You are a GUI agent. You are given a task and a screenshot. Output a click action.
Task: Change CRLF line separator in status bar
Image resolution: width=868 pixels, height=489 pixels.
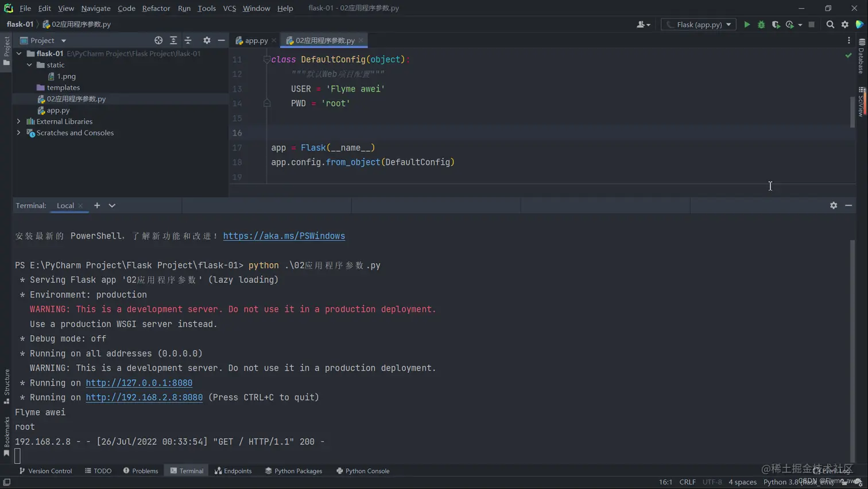point(687,482)
